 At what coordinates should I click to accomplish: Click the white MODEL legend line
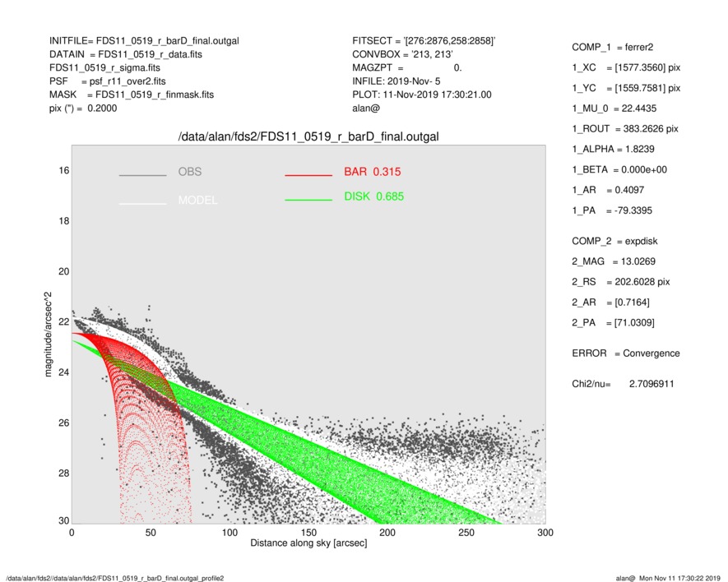[x=142, y=203]
